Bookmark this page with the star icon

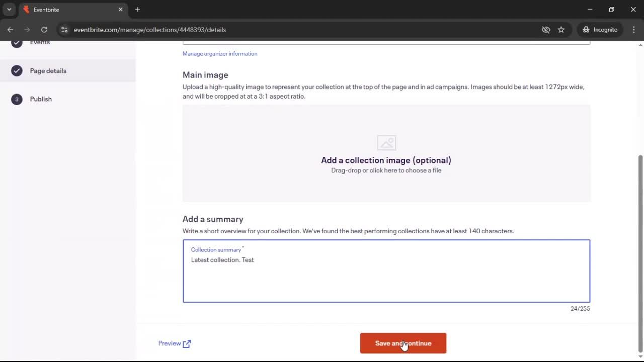(x=561, y=30)
